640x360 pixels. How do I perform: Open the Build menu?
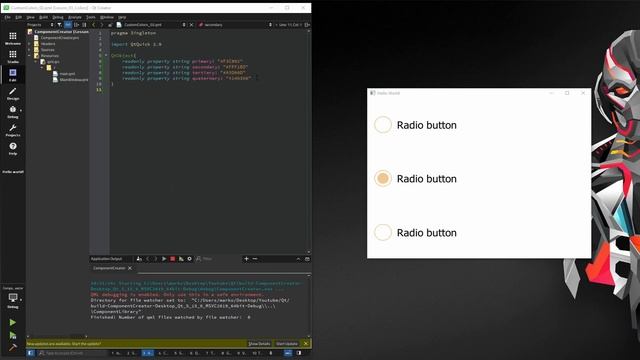pos(43,17)
